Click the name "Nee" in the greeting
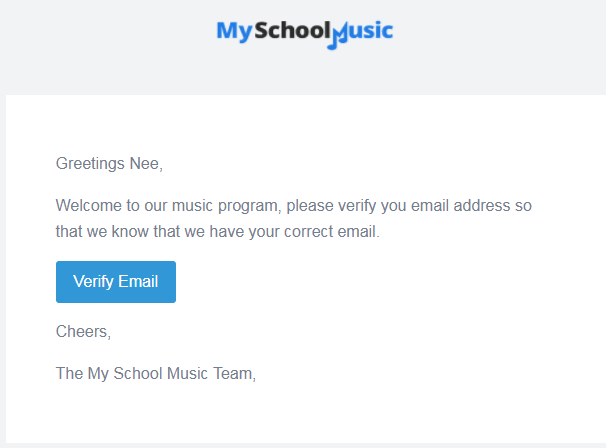Screen dimensions: 606x448 point(145,164)
